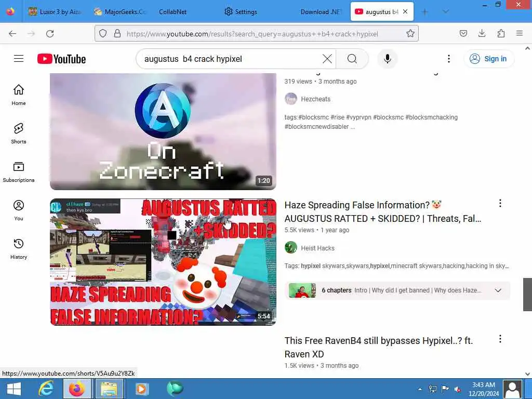
Task: Open the Windows Start menu
Action: (x=14, y=389)
